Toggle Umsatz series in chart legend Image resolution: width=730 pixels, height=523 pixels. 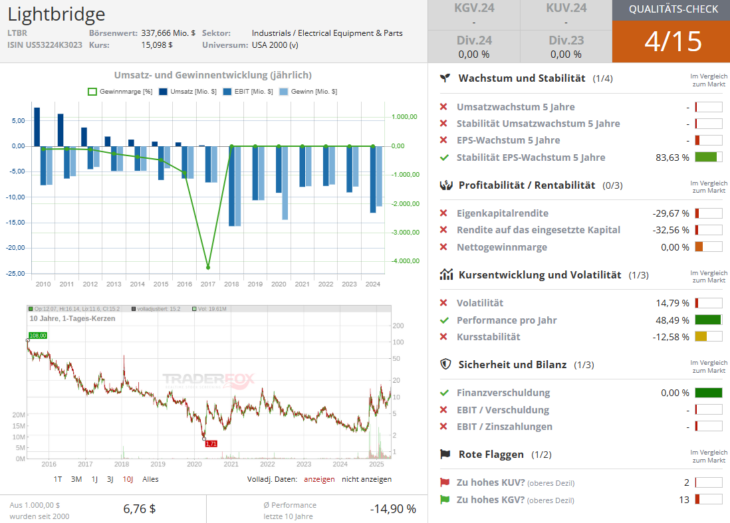tap(184, 91)
